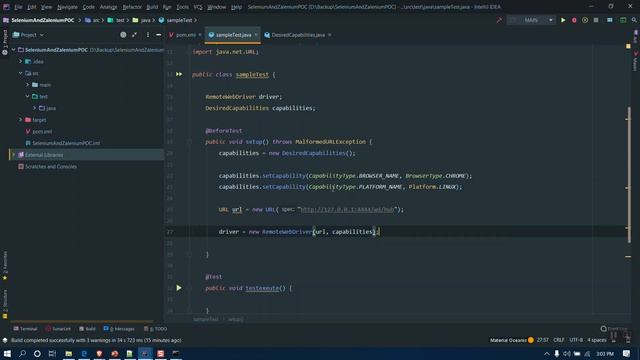Click the build project hammer icon
This screenshot has width=640, height=360.
pyautogui.click(x=499, y=20)
